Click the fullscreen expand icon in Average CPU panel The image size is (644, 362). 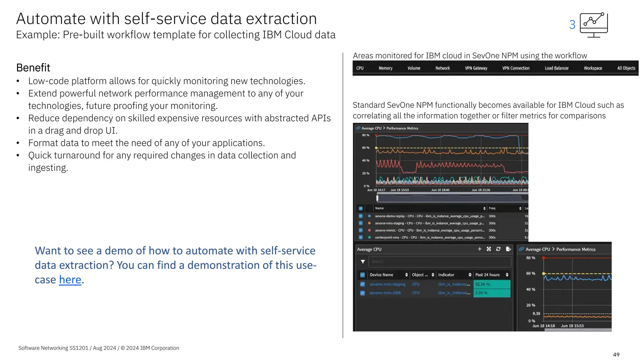489,249
